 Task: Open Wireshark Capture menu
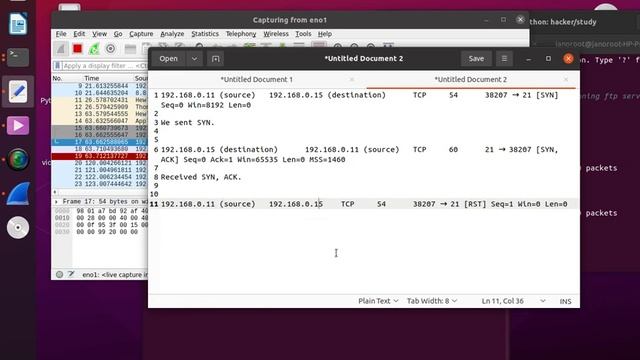point(141,34)
